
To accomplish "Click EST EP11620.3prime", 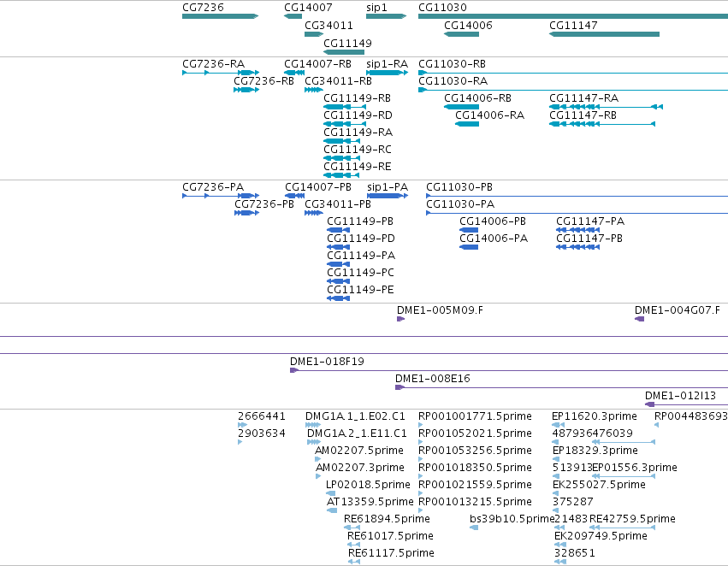I will click(558, 425).
